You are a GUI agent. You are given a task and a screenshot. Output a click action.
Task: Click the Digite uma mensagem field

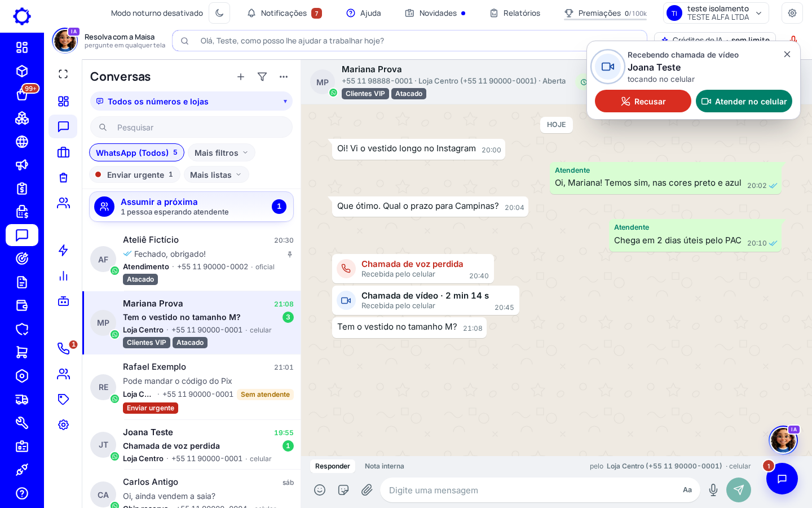coord(530,490)
